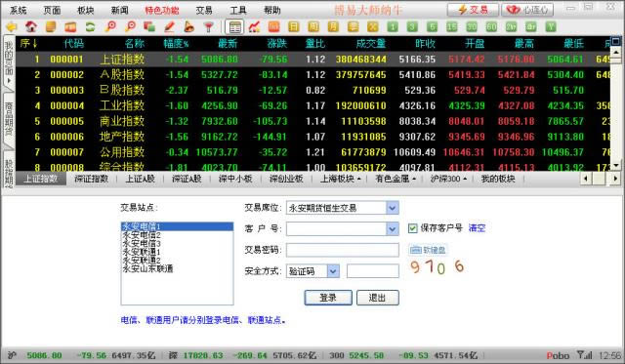The width and height of the screenshot is (625, 364).
Task: Click the 清空 clear link
Action: pyautogui.click(x=477, y=228)
